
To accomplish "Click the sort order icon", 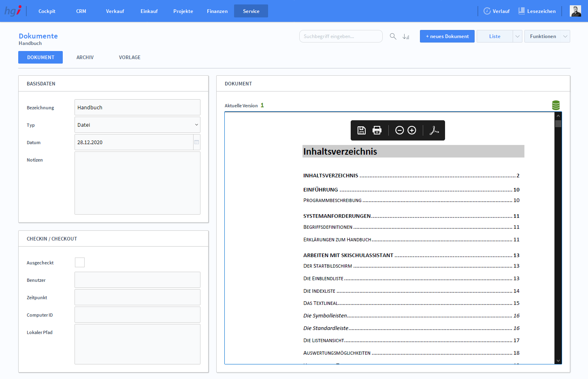I will [x=406, y=36].
